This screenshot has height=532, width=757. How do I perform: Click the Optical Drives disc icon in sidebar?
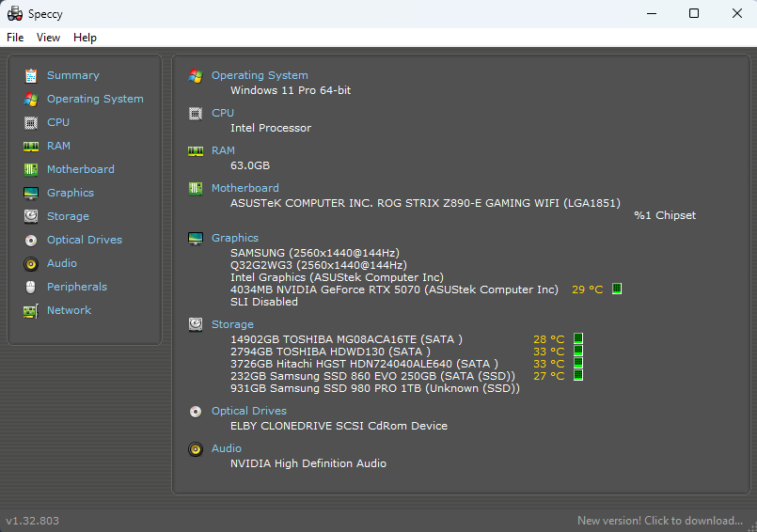pyautogui.click(x=31, y=240)
